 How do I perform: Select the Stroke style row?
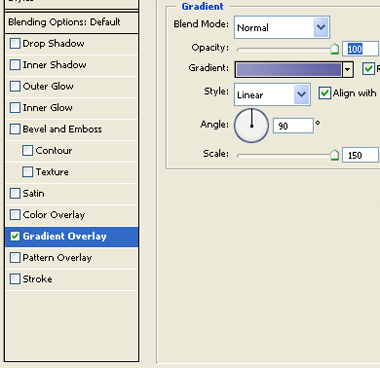[x=72, y=279]
